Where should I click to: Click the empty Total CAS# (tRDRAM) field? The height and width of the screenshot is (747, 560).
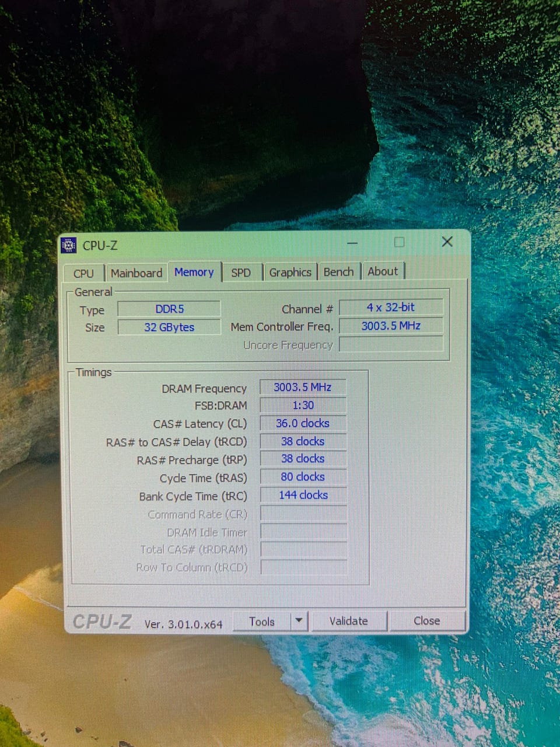[303, 549]
